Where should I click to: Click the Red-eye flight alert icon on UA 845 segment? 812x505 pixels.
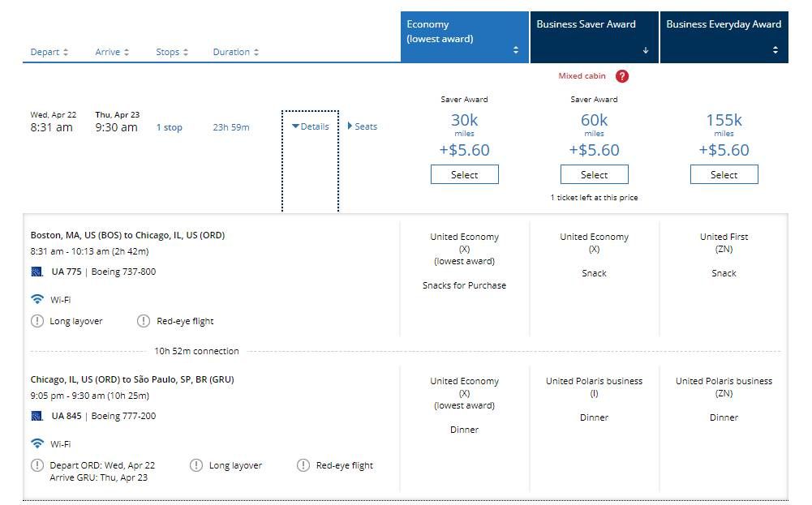303,464
